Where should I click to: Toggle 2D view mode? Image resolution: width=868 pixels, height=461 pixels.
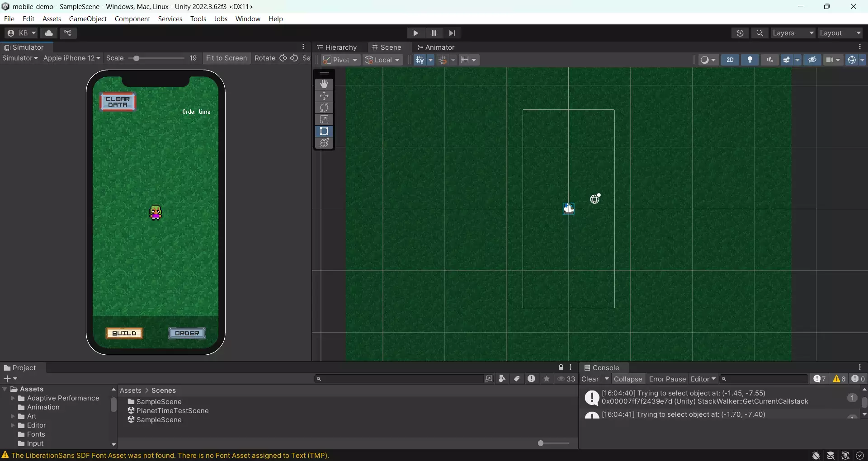coord(730,60)
